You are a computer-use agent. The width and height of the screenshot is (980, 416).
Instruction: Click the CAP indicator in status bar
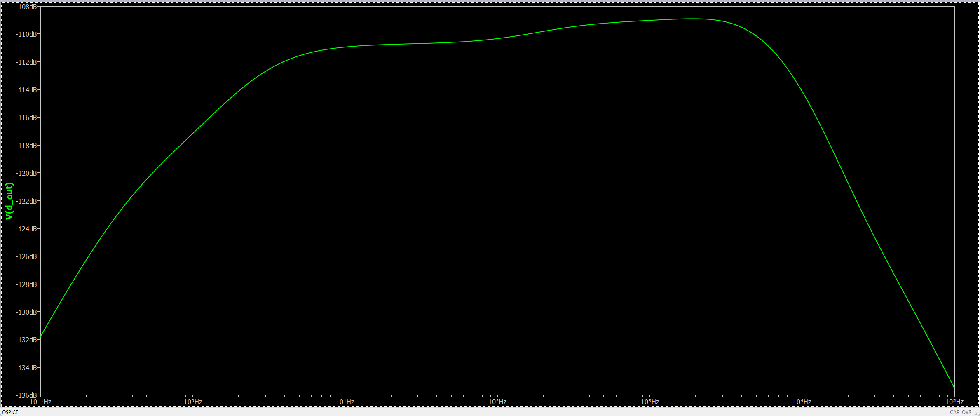954,412
